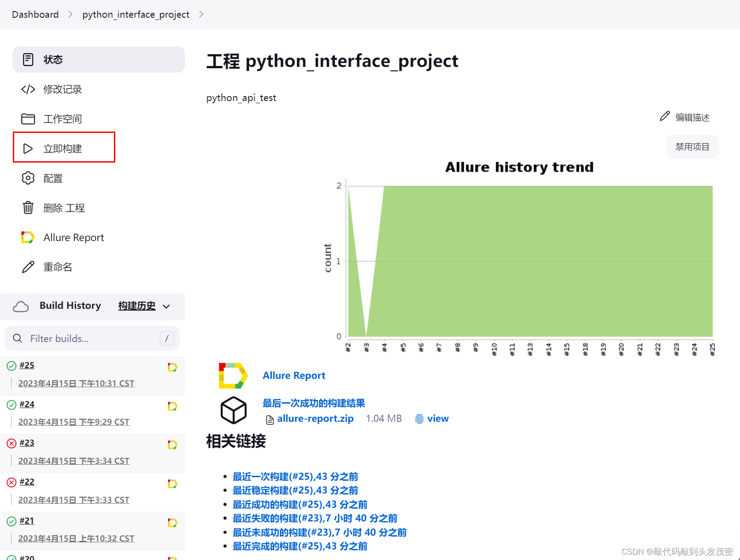
Task: Open Allure icon for build #23
Action: click(x=172, y=445)
